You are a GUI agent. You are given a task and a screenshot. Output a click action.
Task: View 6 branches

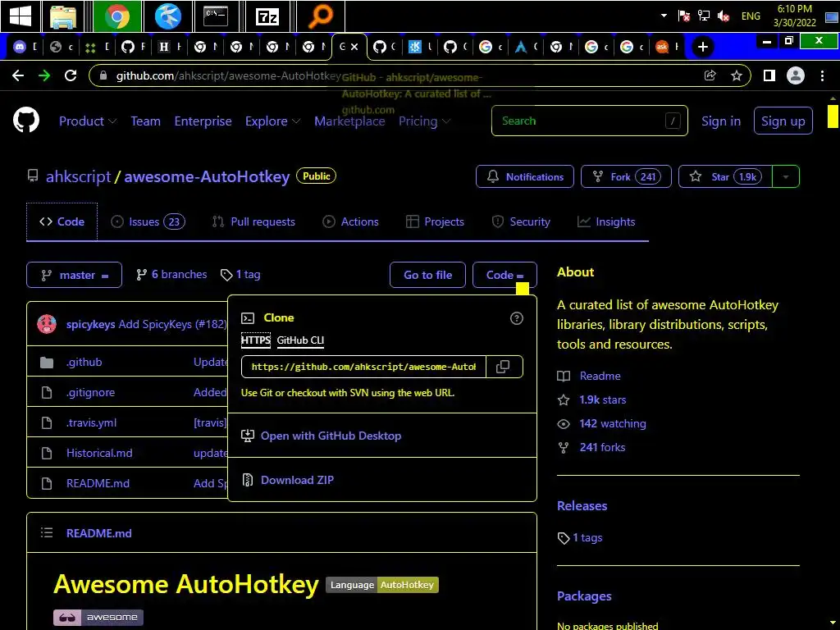172,274
